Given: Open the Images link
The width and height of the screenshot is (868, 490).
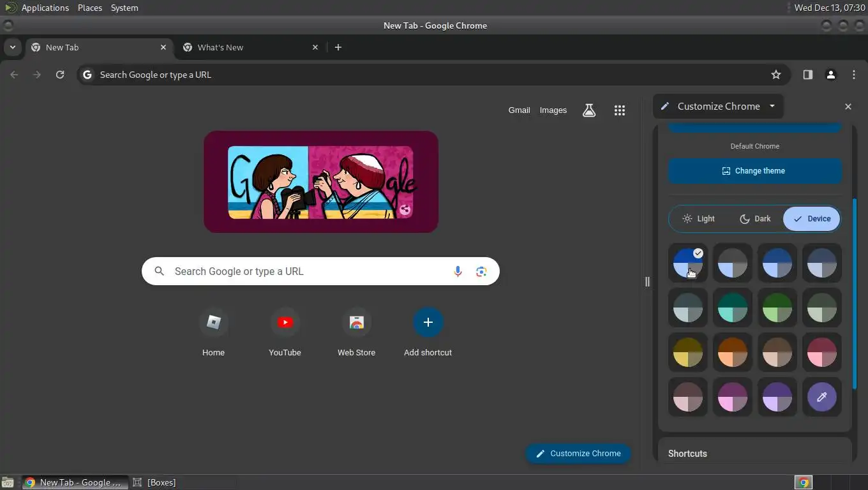Looking at the screenshot, I should click(x=553, y=110).
